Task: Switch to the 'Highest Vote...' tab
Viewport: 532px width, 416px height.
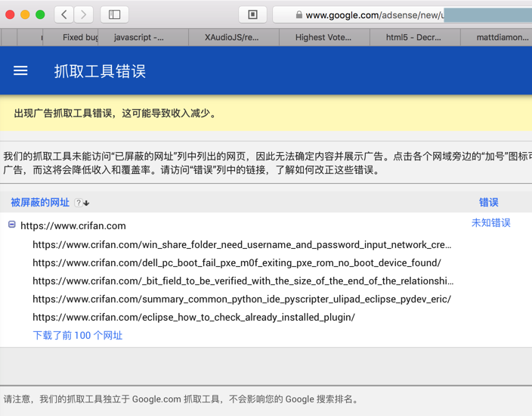Action: click(324, 37)
